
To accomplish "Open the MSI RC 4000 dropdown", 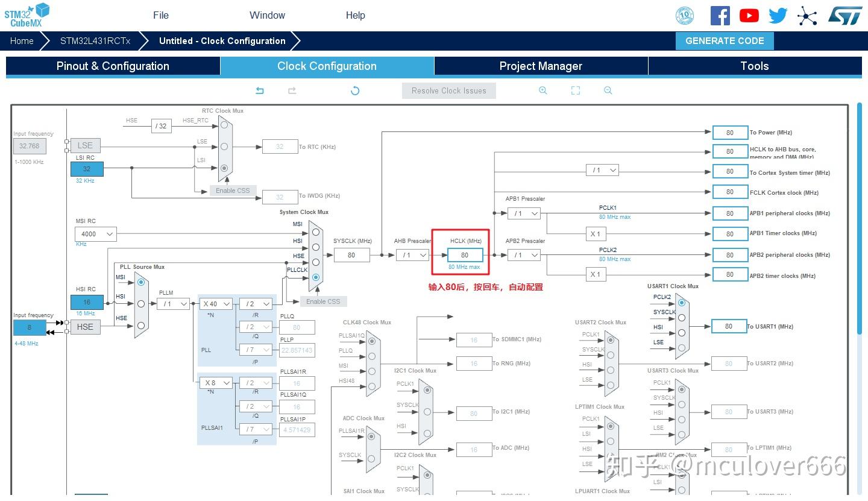I will (96, 234).
